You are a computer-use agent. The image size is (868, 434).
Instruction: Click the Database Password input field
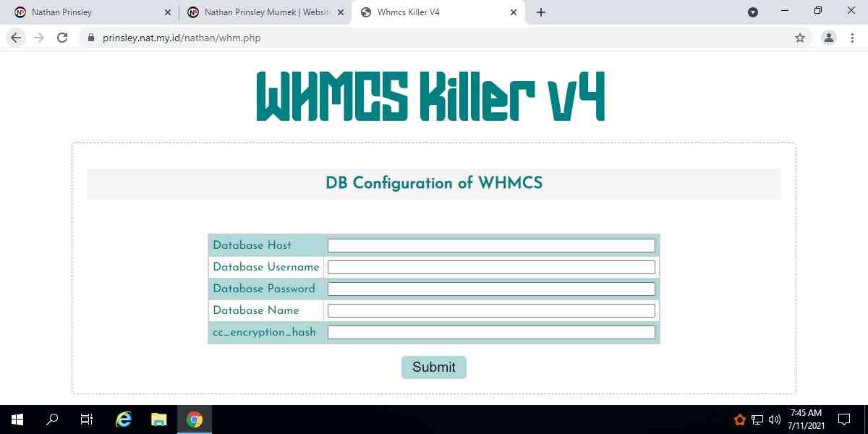click(x=491, y=289)
